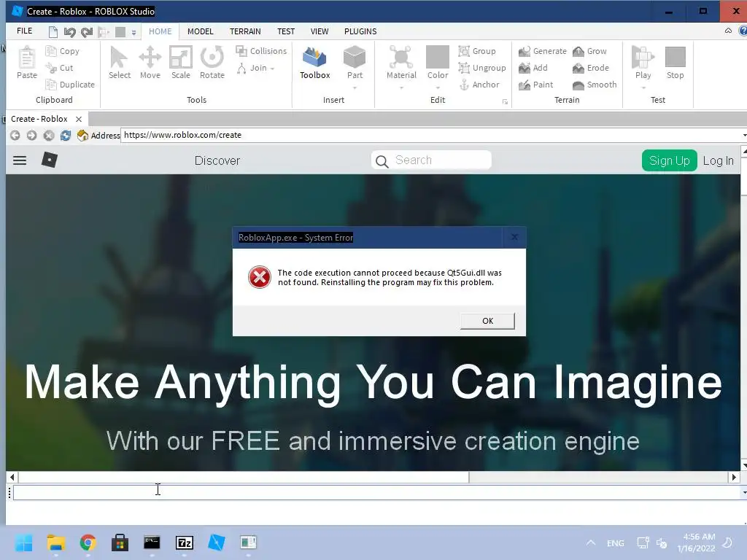This screenshot has width=747, height=560.
Task: Open Chrome from the taskbar
Action: 88,542
